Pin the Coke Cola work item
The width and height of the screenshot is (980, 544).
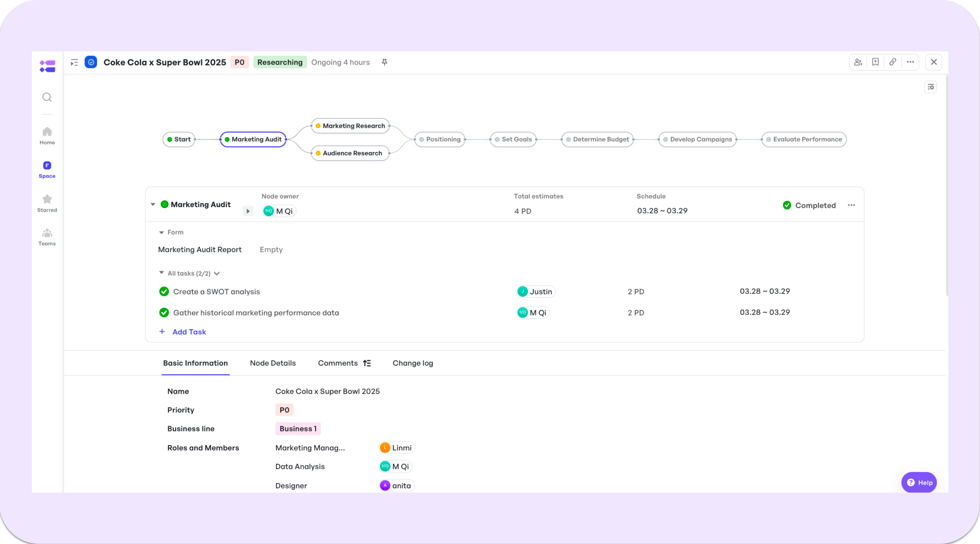pyautogui.click(x=385, y=62)
